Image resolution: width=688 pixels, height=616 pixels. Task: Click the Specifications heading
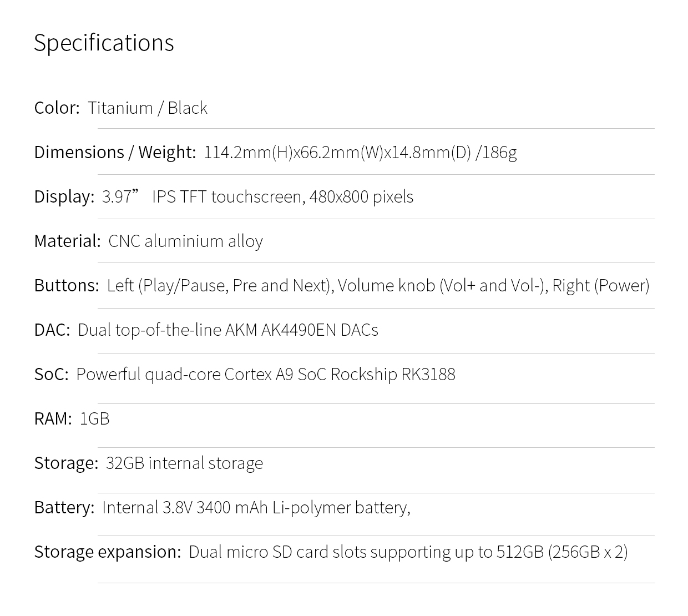(x=104, y=43)
